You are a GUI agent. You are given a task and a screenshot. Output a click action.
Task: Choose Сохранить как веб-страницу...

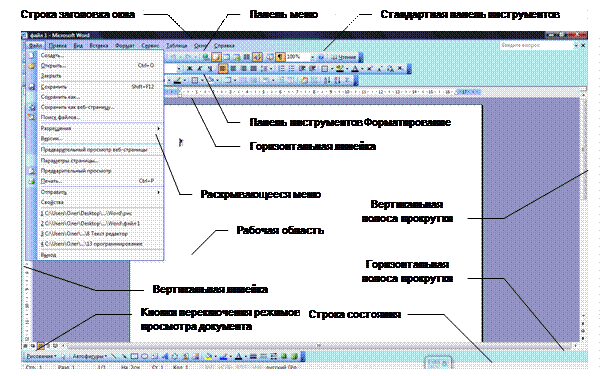pyautogui.click(x=96, y=107)
